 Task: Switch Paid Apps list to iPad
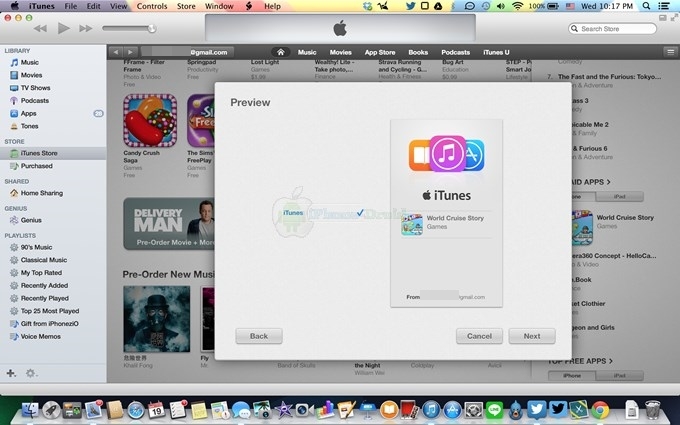coord(619,197)
